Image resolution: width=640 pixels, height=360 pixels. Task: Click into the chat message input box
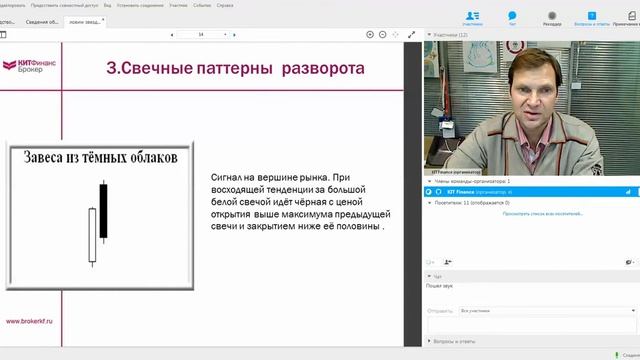[531, 325]
